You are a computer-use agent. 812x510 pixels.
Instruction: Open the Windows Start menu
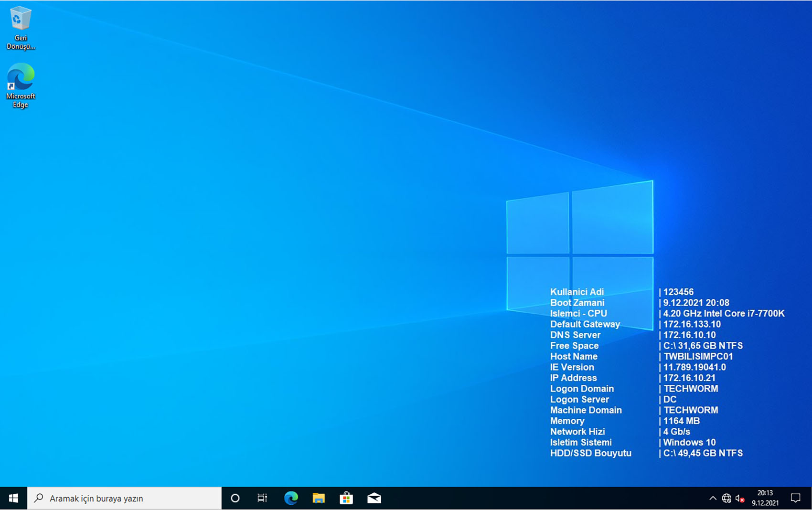pos(13,498)
